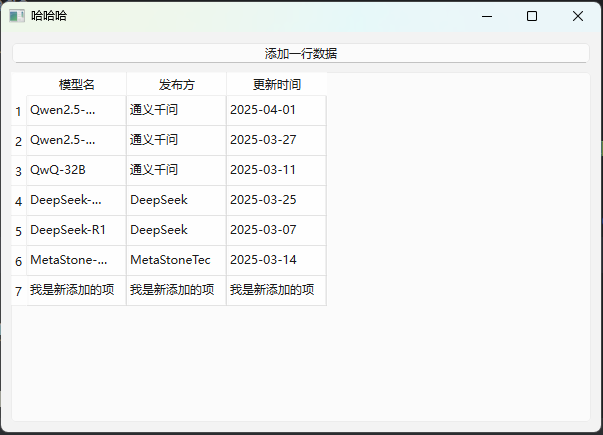Click DeepSeek publisher cell in row 4

coord(177,200)
